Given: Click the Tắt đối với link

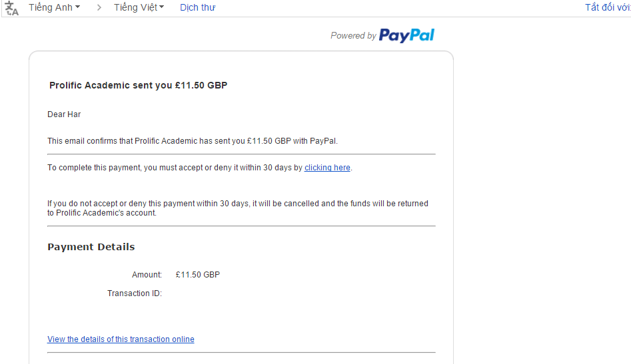Looking at the screenshot, I should pyautogui.click(x=607, y=7).
